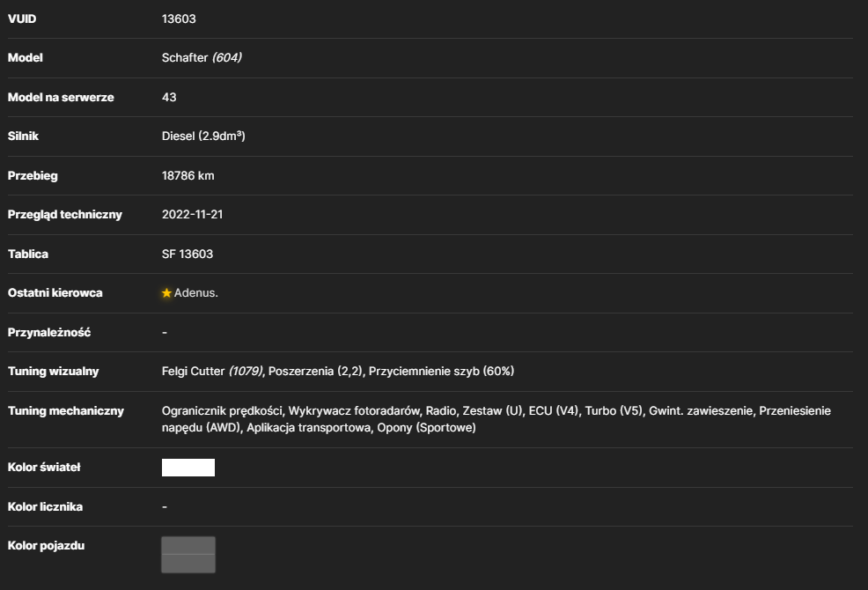Open the Adenus. driver profile link
Viewport: 868px width, 590px height.
[x=196, y=293]
